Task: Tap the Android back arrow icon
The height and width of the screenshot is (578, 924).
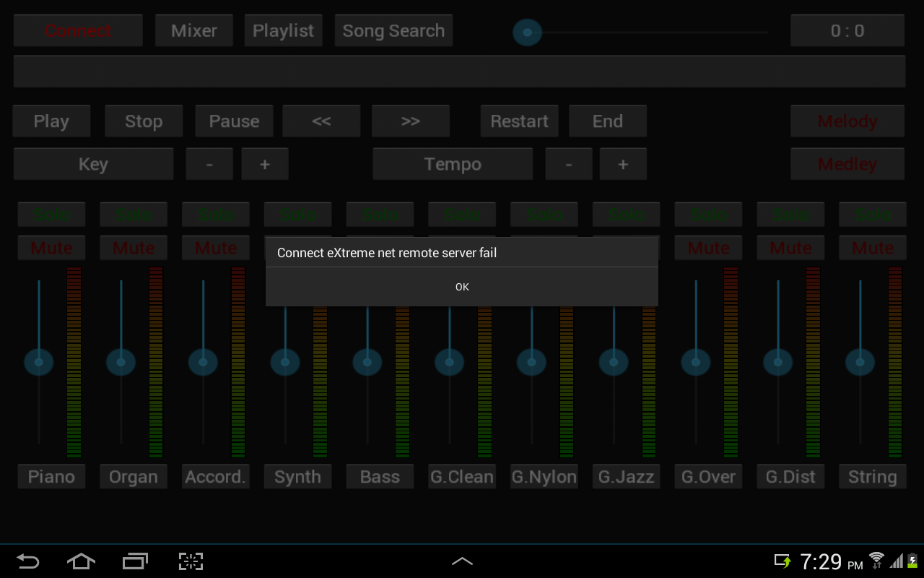Action: coord(27,561)
